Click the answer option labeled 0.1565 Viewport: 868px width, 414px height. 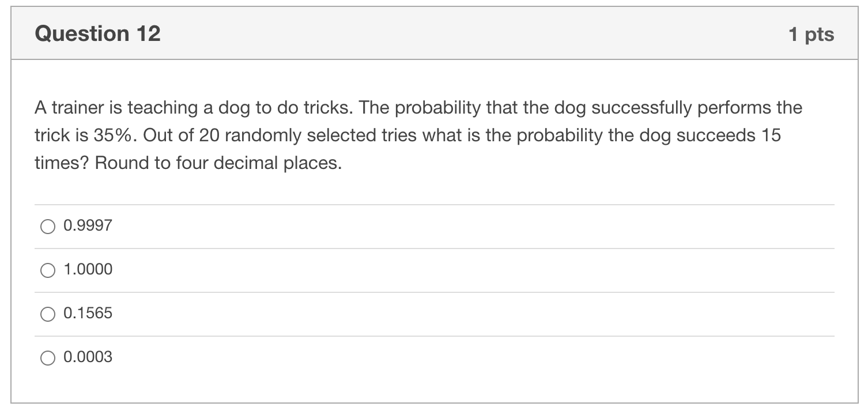coord(86,314)
